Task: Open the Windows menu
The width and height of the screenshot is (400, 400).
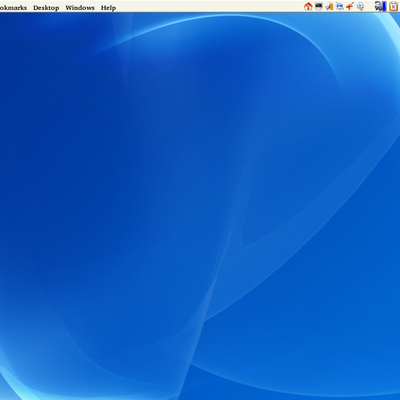Action: (80, 8)
